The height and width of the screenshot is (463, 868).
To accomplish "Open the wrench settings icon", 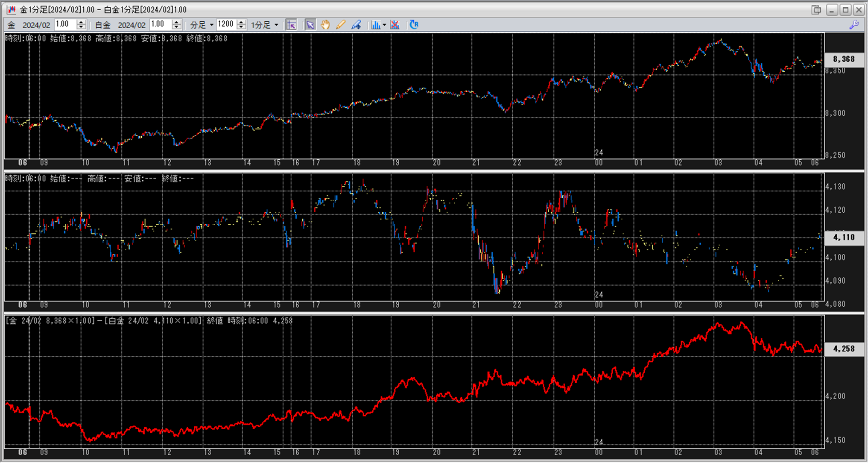I will pyautogui.click(x=854, y=25).
